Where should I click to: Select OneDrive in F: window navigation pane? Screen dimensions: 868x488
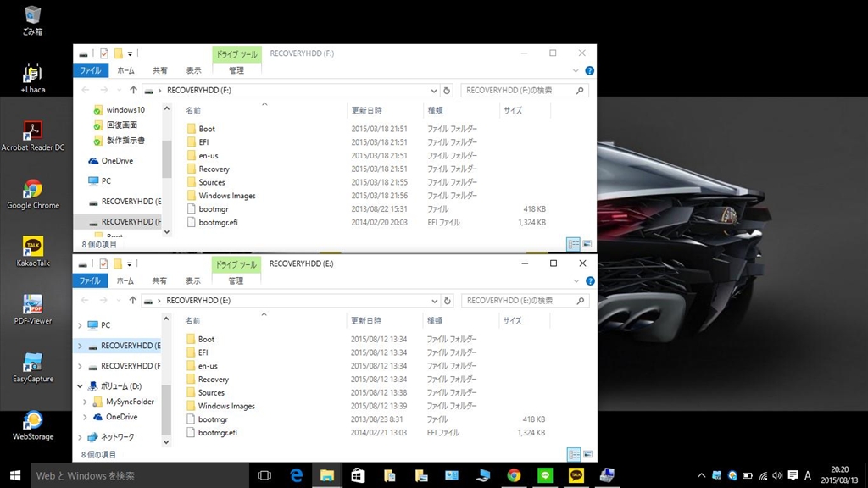pos(117,160)
